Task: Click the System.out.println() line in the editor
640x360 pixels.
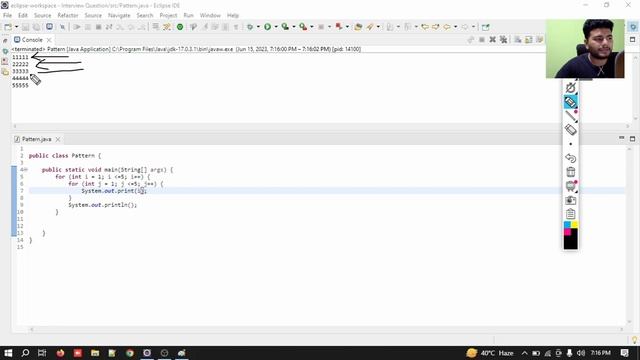Action: click(102, 205)
